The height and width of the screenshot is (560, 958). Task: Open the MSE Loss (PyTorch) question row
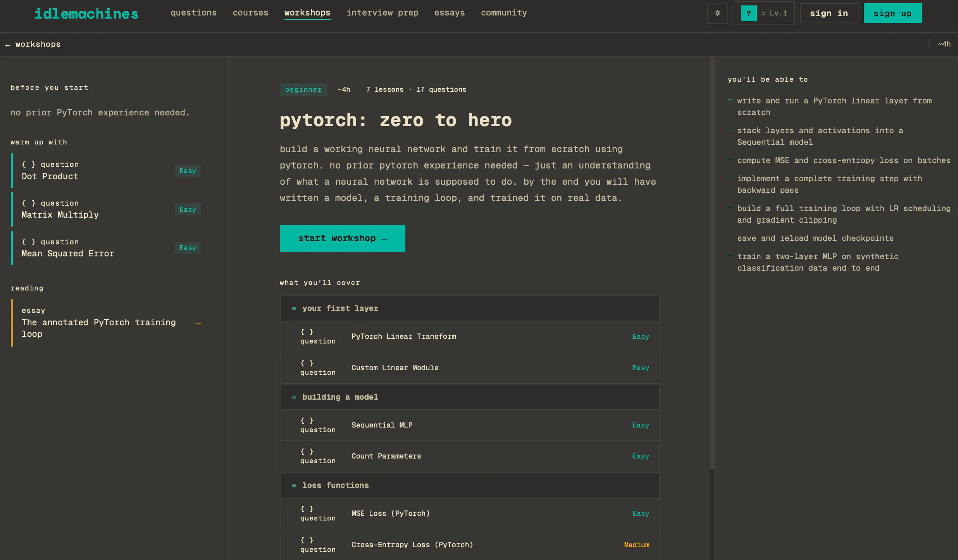469,514
